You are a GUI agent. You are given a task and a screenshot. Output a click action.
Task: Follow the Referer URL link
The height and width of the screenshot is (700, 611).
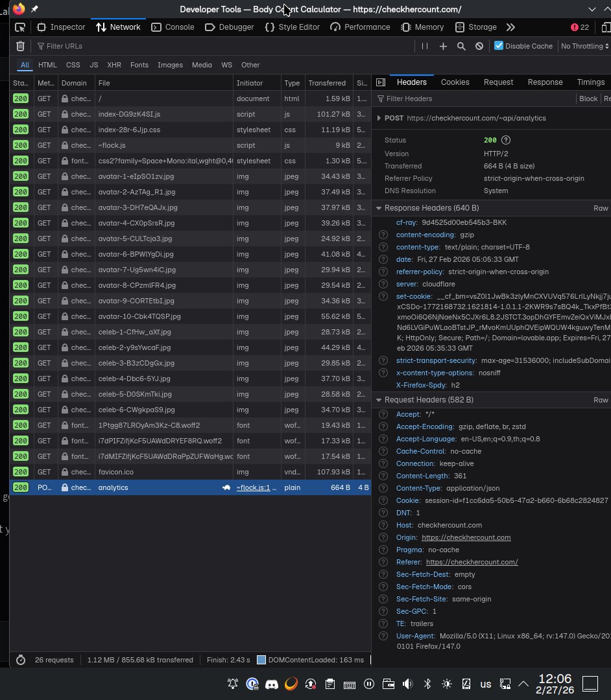click(x=472, y=562)
